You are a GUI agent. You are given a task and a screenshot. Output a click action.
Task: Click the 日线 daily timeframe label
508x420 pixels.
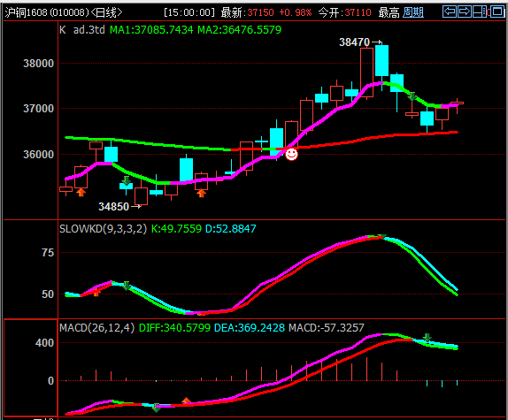coord(106,12)
